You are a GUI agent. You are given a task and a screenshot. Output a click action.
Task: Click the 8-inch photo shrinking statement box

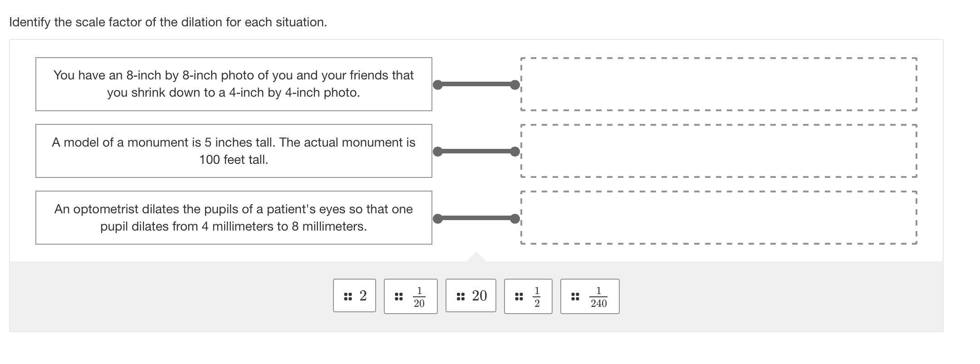[234, 84]
